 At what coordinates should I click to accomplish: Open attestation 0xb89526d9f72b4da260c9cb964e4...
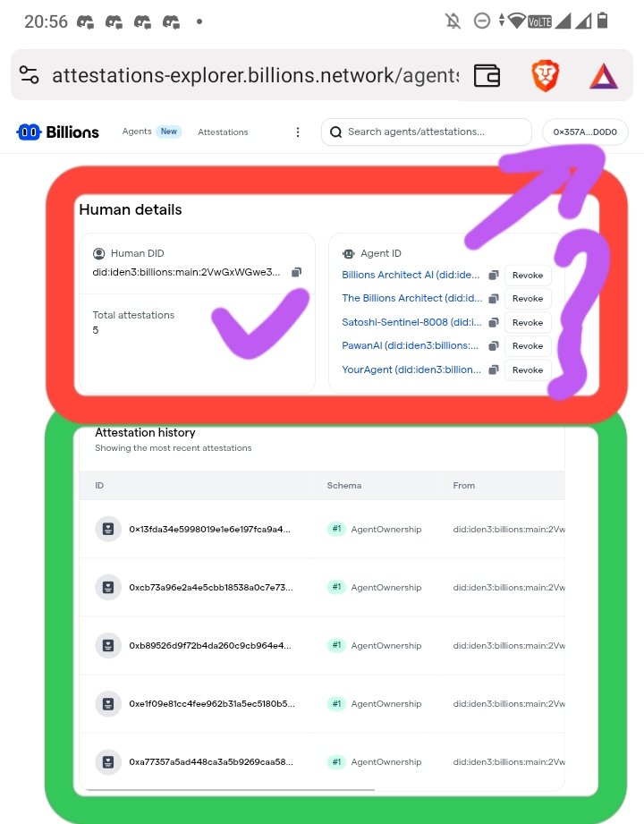click(210, 645)
